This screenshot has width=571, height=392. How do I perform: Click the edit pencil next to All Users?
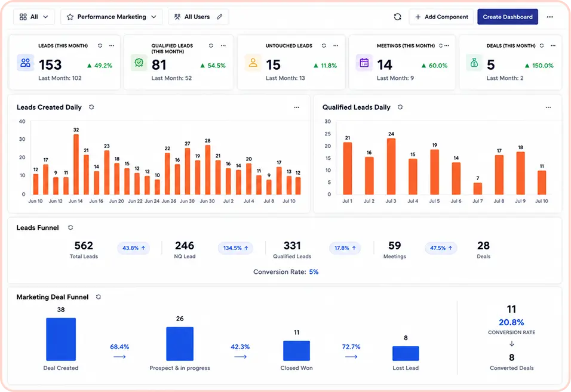point(220,17)
